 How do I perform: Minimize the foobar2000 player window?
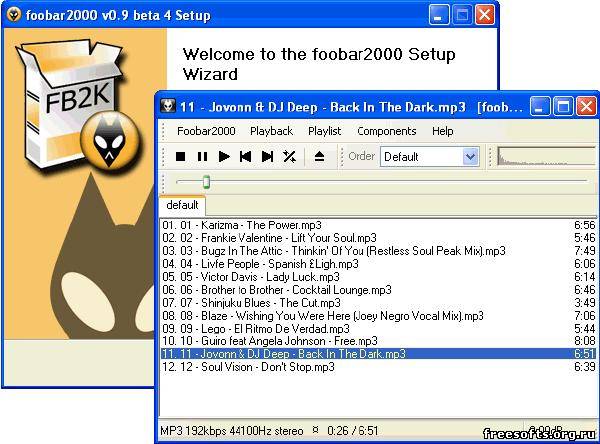pos(540,106)
